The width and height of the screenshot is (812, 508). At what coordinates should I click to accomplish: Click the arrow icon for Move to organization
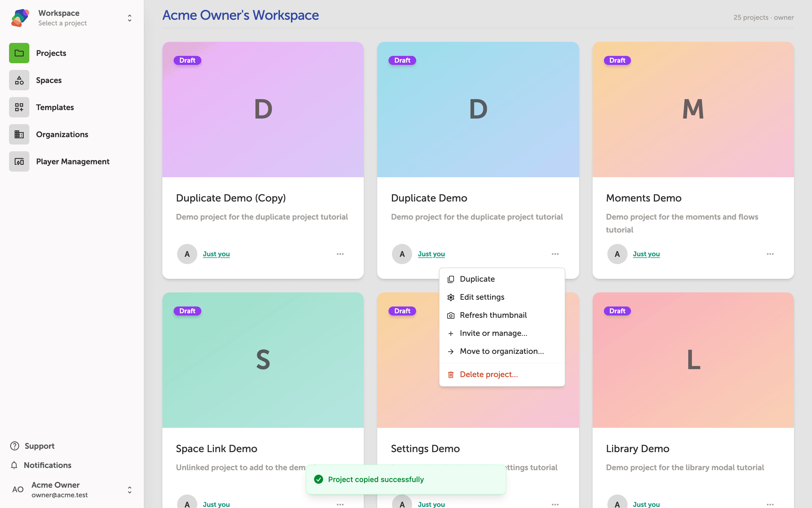click(451, 351)
